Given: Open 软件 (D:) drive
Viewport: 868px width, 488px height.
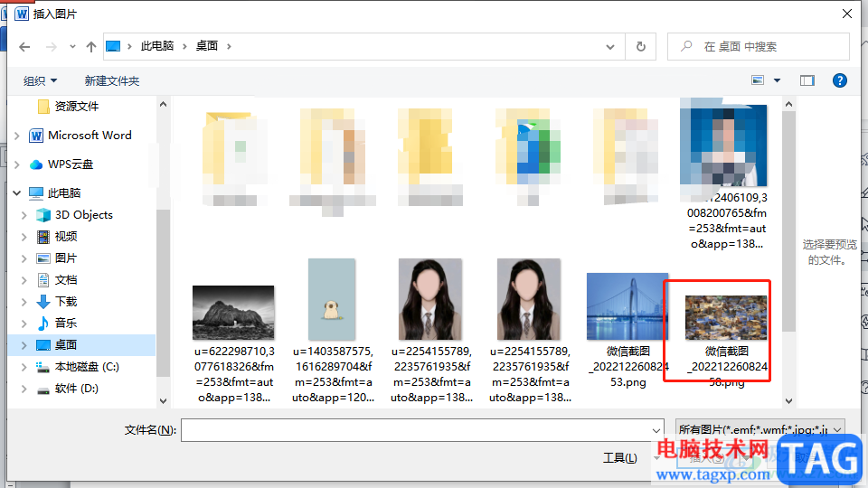Looking at the screenshot, I should click(x=76, y=389).
